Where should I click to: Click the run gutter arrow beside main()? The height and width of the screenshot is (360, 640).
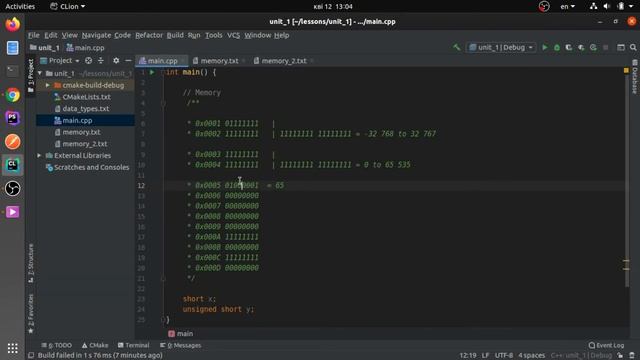pyautogui.click(x=152, y=72)
